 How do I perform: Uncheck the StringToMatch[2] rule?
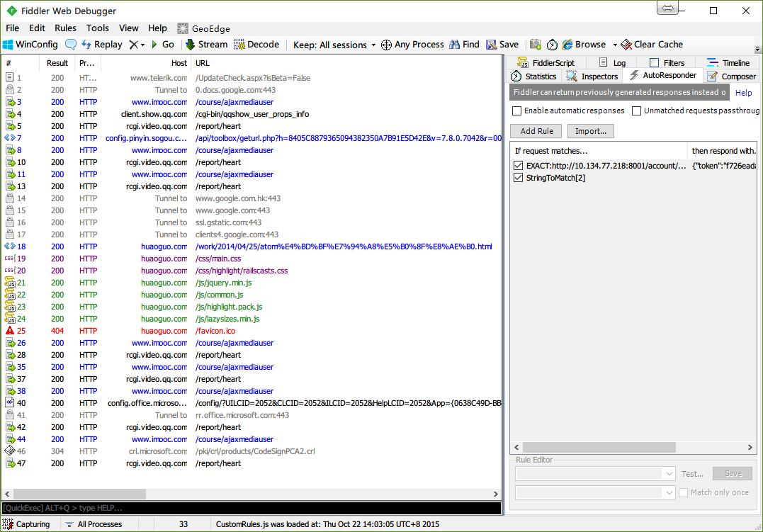[x=519, y=178]
